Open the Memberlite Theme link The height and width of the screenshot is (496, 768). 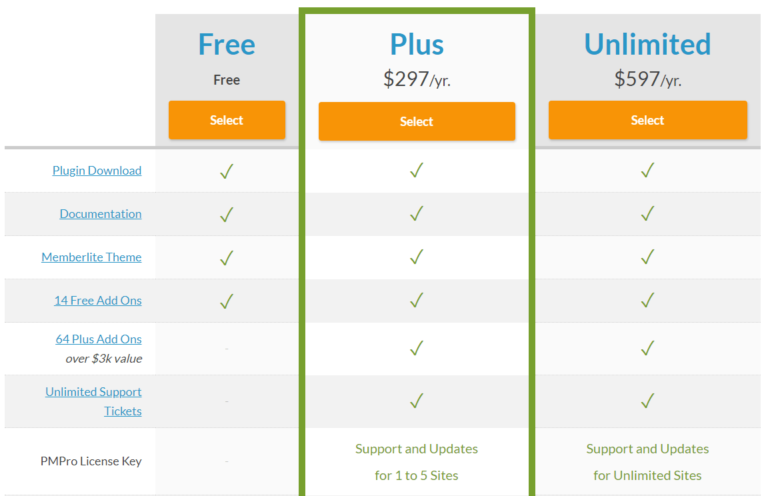pos(91,257)
